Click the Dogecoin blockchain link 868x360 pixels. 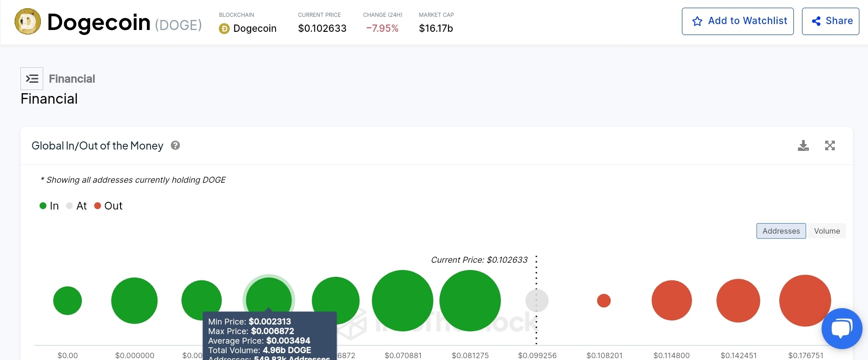[x=254, y=29]
